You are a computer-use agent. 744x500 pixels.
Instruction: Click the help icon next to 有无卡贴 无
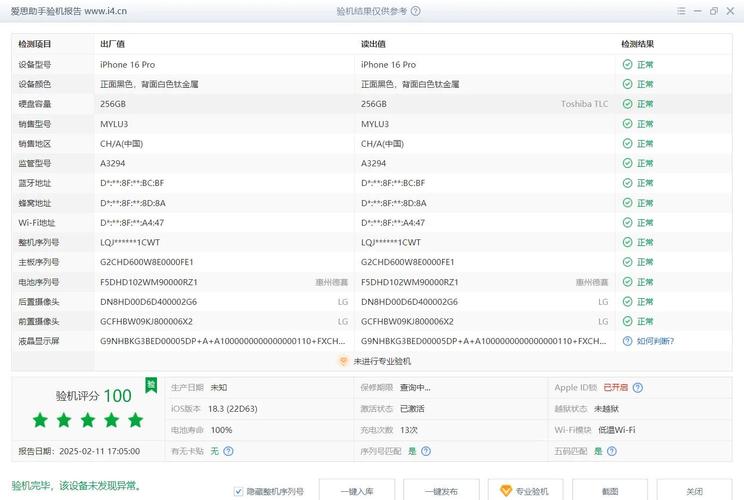click(x=228, y=451)
